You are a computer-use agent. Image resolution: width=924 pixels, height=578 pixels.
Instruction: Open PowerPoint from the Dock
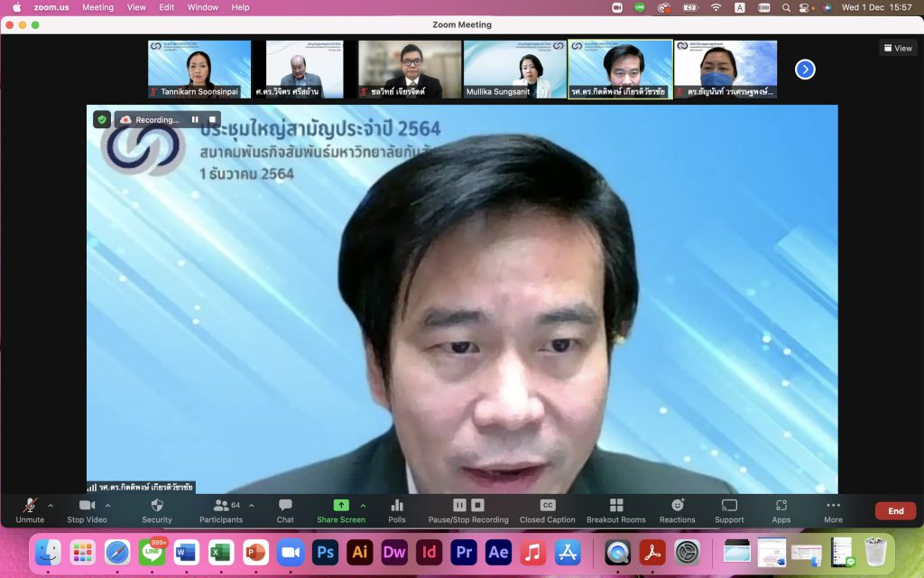point(255,553)
